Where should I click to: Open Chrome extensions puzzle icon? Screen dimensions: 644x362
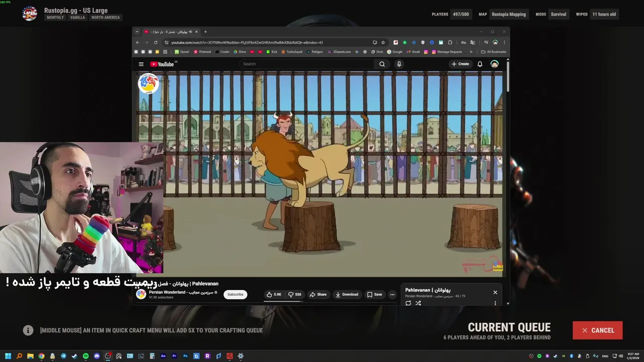pos(450,42)
